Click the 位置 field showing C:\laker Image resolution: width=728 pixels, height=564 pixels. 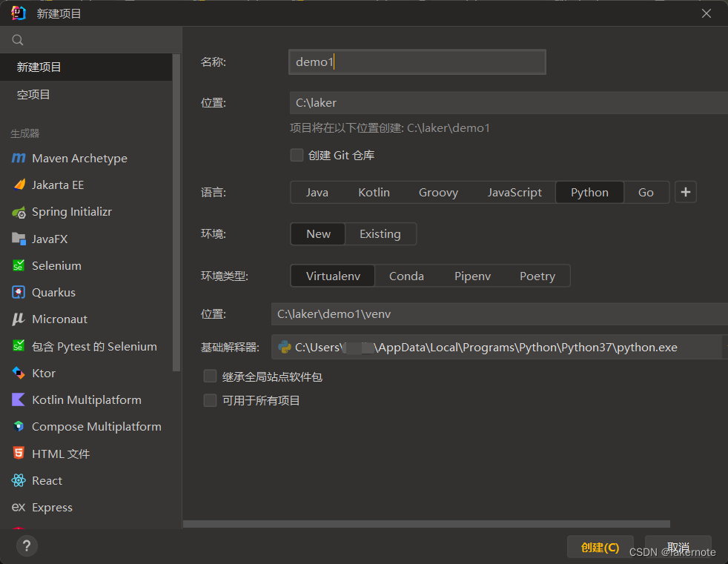point(509,102)
